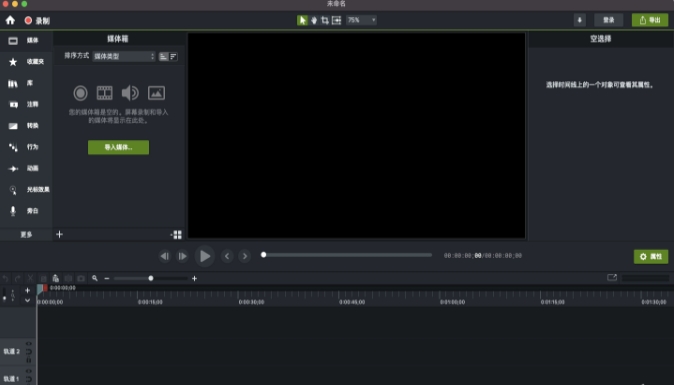Click the paste icon in timeline toolbar

[x=56, y=279]
